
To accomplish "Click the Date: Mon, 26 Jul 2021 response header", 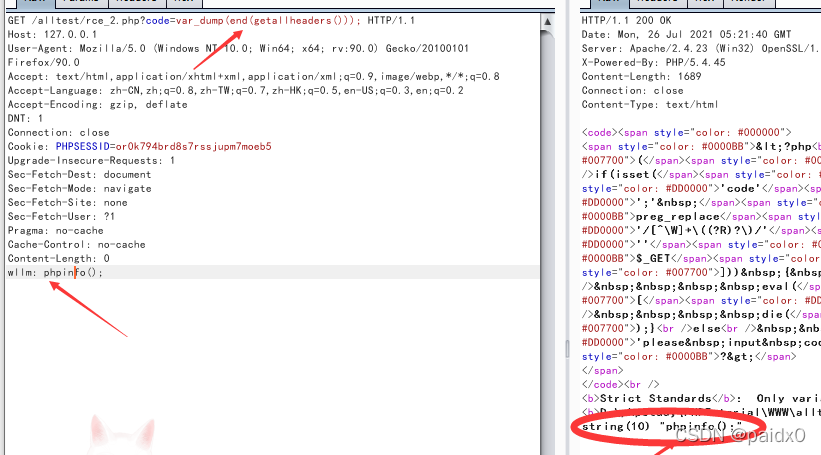I will click(x=686, y=35).
